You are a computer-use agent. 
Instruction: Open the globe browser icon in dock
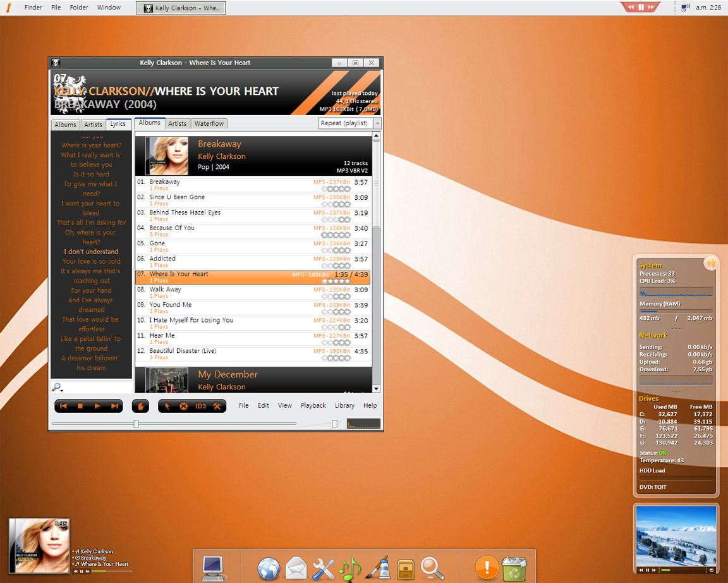(x=269, y=568)
